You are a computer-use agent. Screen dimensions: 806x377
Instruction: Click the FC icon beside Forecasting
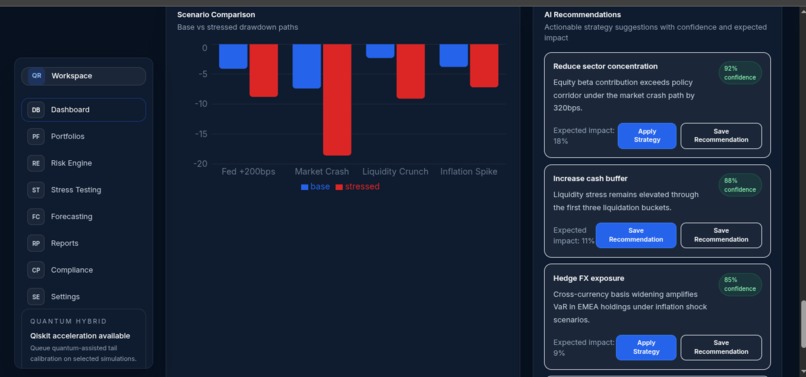36,217
